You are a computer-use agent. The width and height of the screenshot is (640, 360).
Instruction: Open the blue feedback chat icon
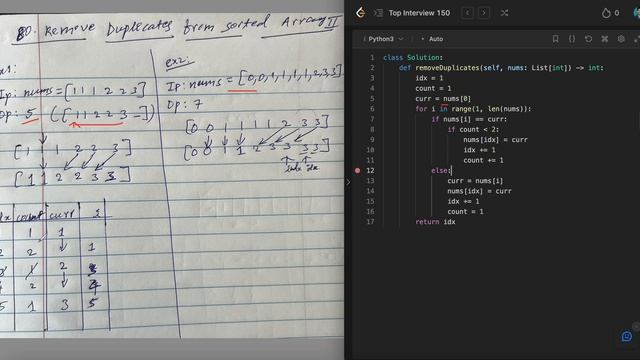pos(627,336)
